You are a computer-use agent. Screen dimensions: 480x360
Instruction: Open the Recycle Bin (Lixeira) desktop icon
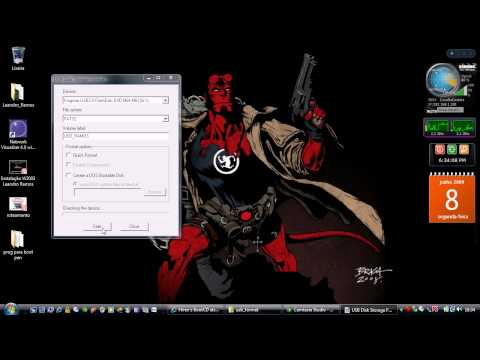[18, 59]
